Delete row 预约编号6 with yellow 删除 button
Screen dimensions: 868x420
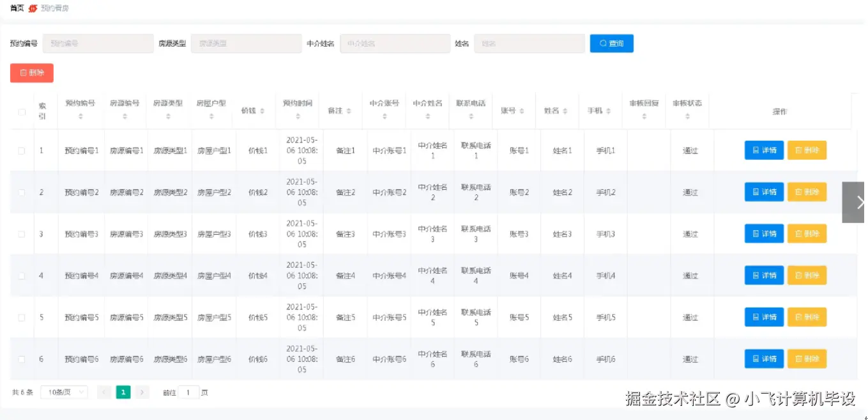click(x=807, y=359)
